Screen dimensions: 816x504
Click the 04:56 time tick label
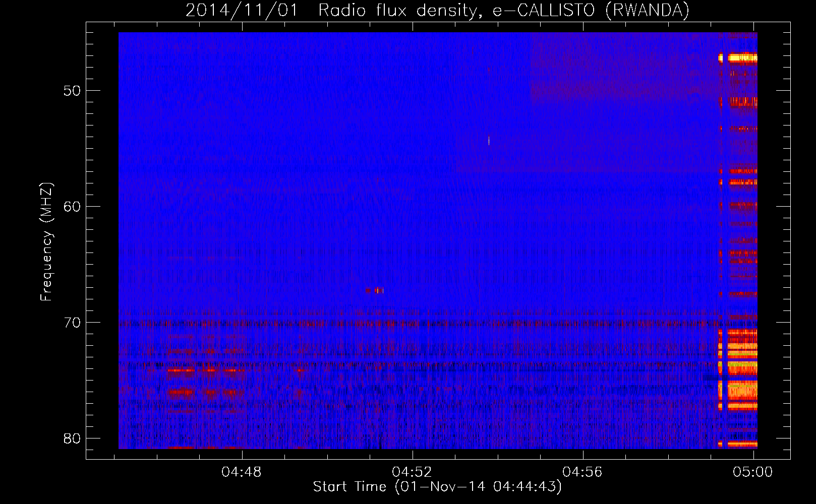coord(582,472)
